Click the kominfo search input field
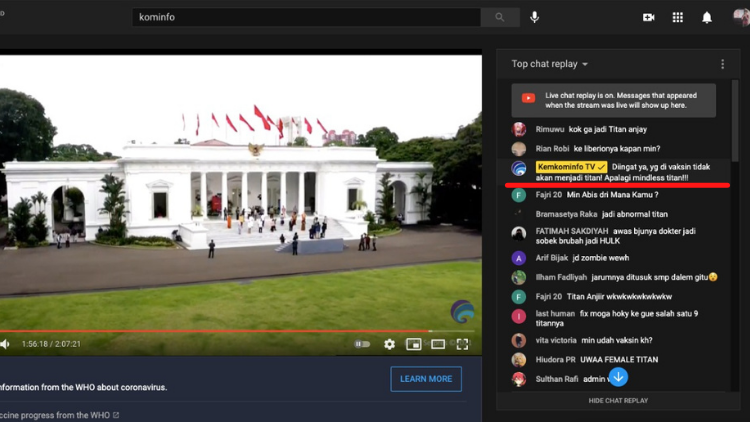Screen dimensions: 750x422 307,17
